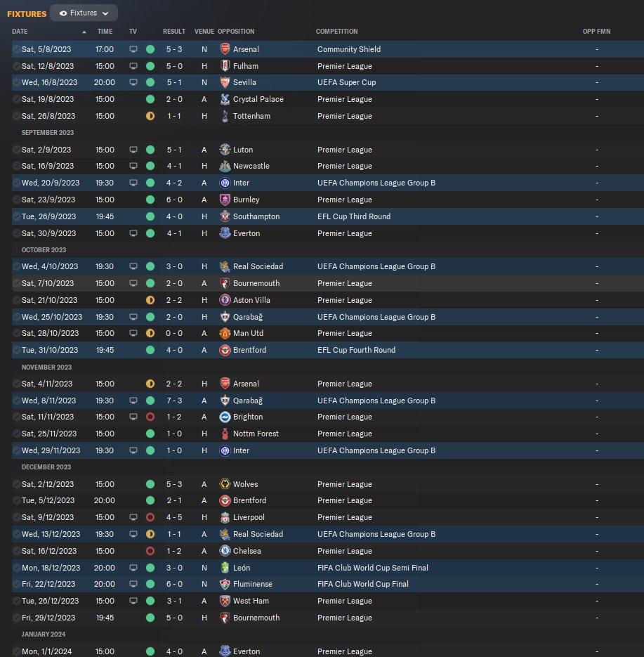Click the Wolves club badge
Viewport: 644px width, 657px height.
(x=225, y=484)
